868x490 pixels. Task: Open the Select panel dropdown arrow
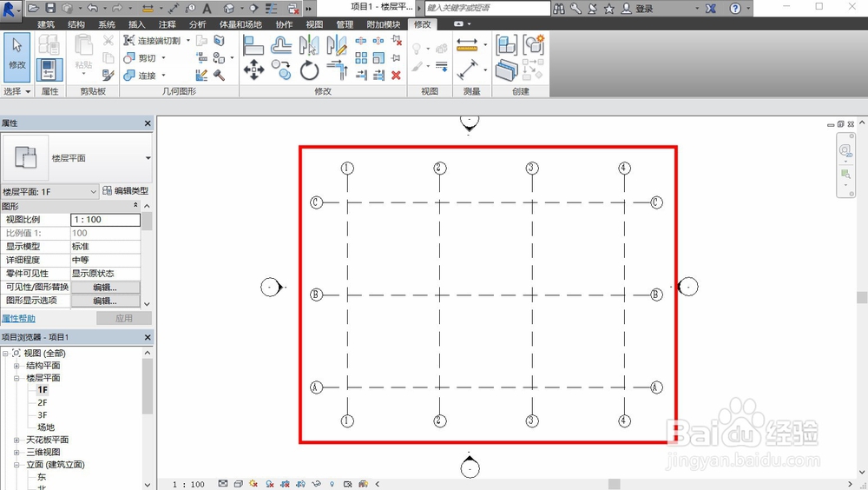tap(28, 91)
